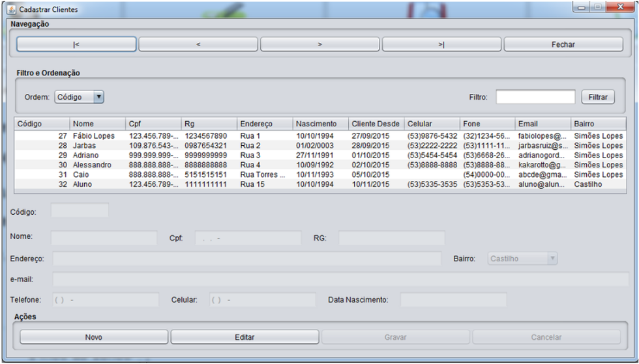Click the Nascimento column header
639x364 pixels.
pos(321,124)
